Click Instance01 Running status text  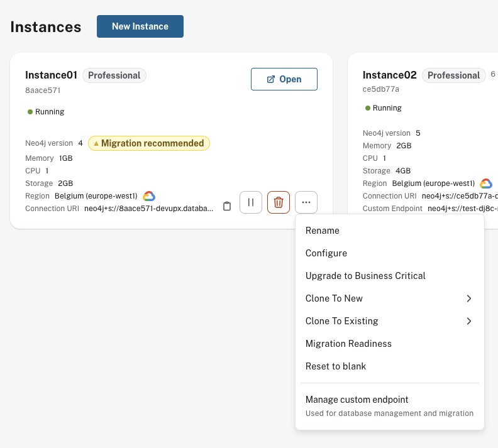pos(50,112)
